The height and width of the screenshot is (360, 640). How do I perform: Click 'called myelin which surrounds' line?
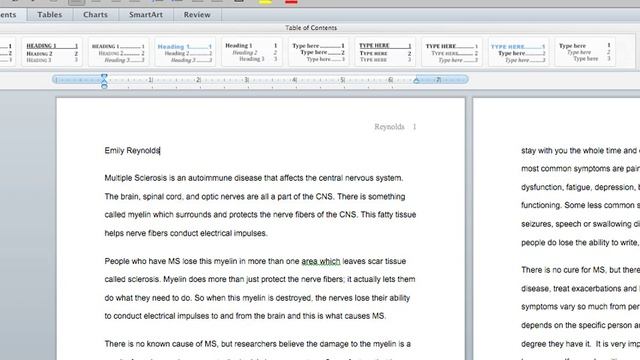pos(260,215)
